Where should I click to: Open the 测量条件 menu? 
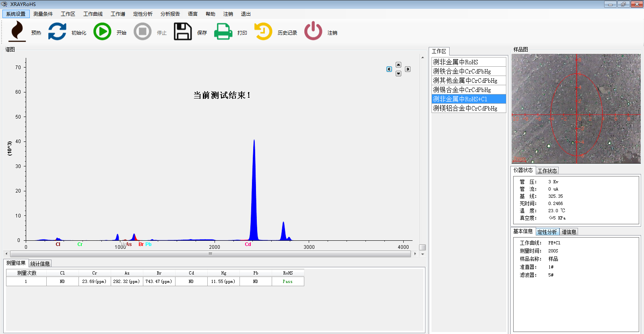pos(43,14)
